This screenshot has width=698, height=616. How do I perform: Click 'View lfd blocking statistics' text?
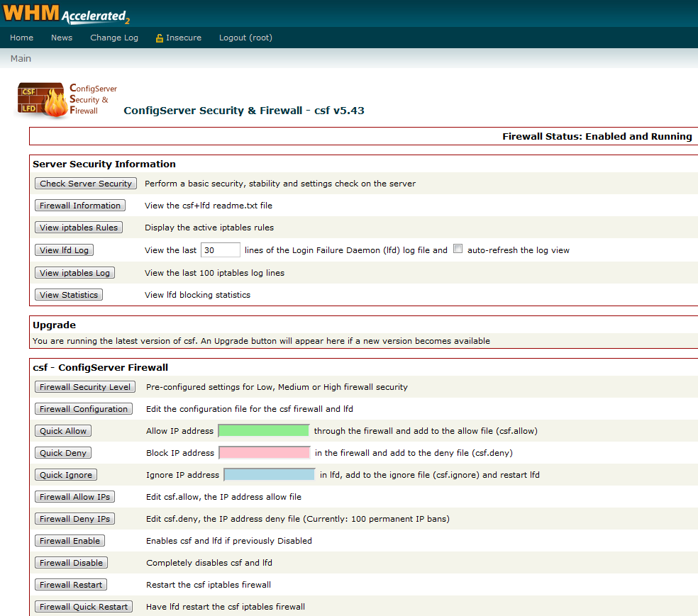coord(198,295)
